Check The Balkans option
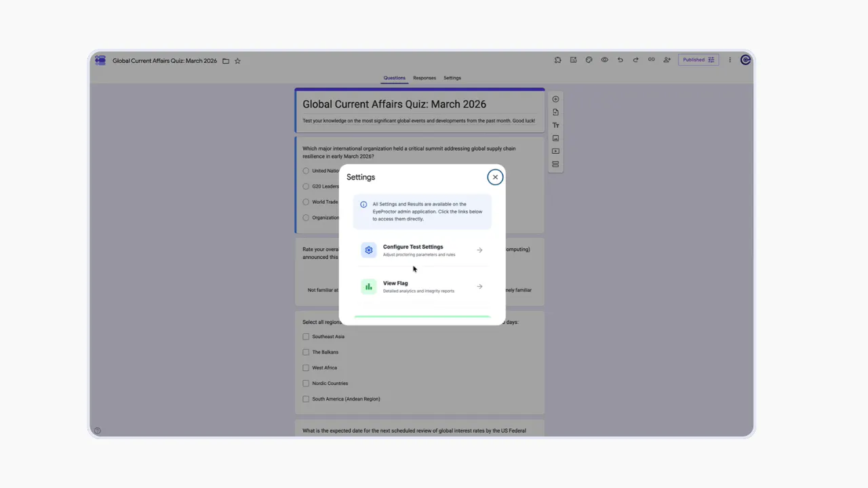 pyautogui.click(x=306, y=352)
